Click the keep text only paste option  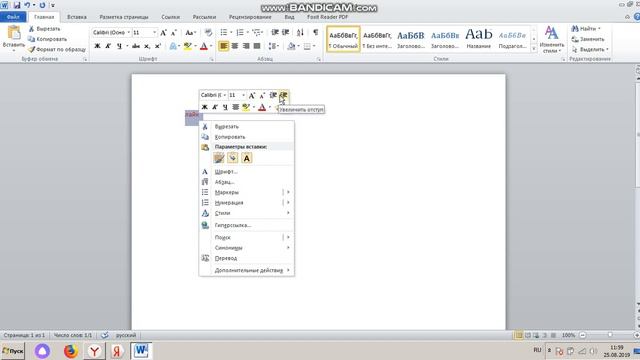247,158
